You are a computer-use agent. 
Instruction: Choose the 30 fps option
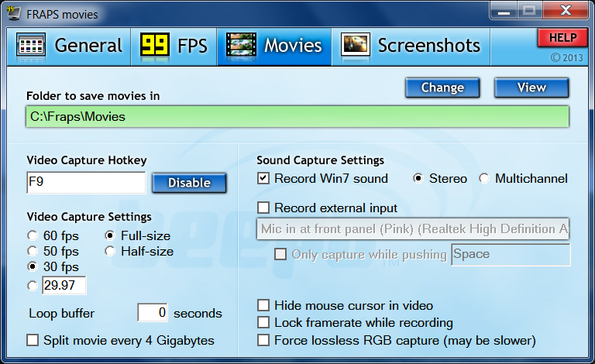click(53, 267)
